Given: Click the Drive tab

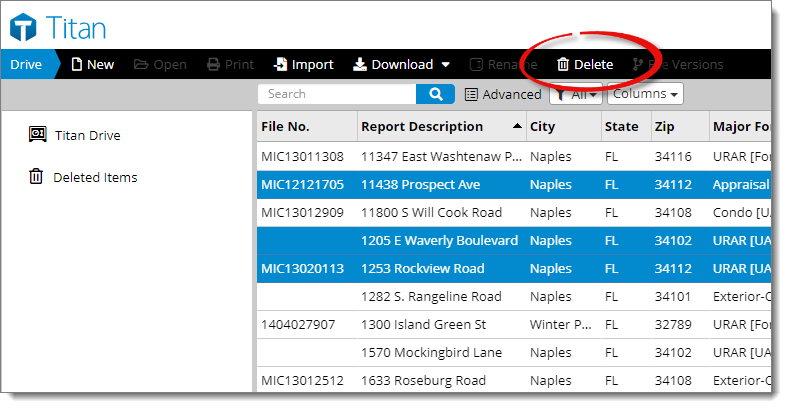Looking at the screenshot, I should coord(27,64).
